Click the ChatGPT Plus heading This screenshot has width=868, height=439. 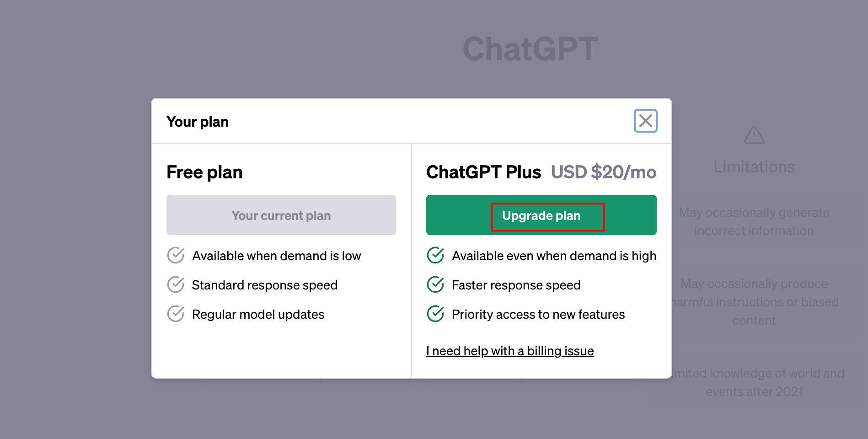[483, 172]
